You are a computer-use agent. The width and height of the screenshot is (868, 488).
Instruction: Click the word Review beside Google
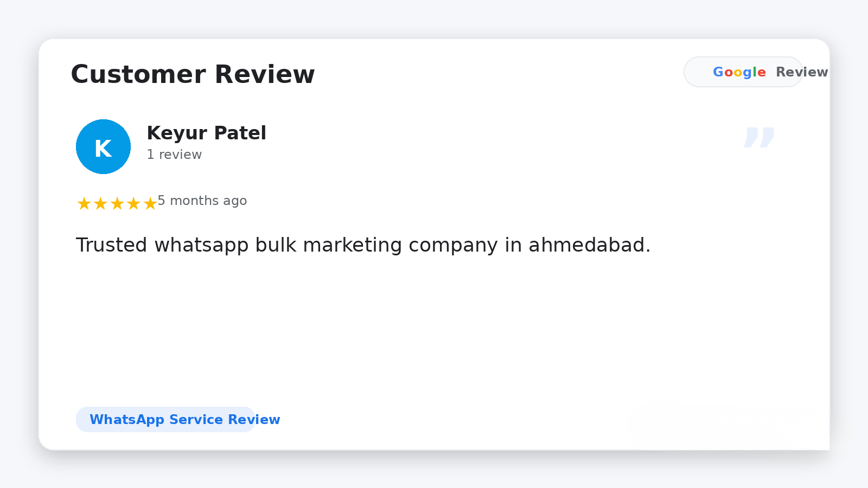click(x=803, y=72)
